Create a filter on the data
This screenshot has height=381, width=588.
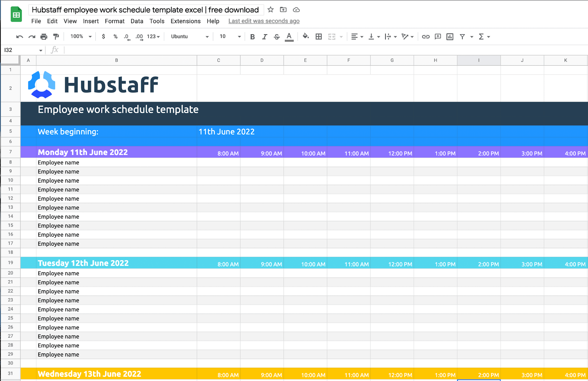[x=462, y=36]
